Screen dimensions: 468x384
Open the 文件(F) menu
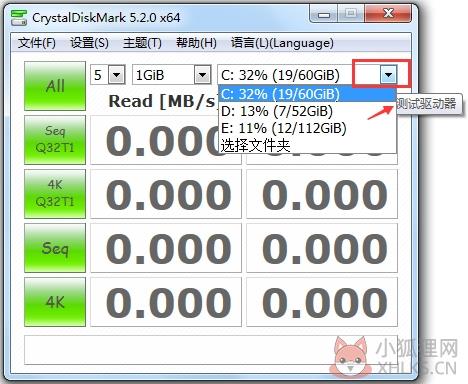click(37, 43)
